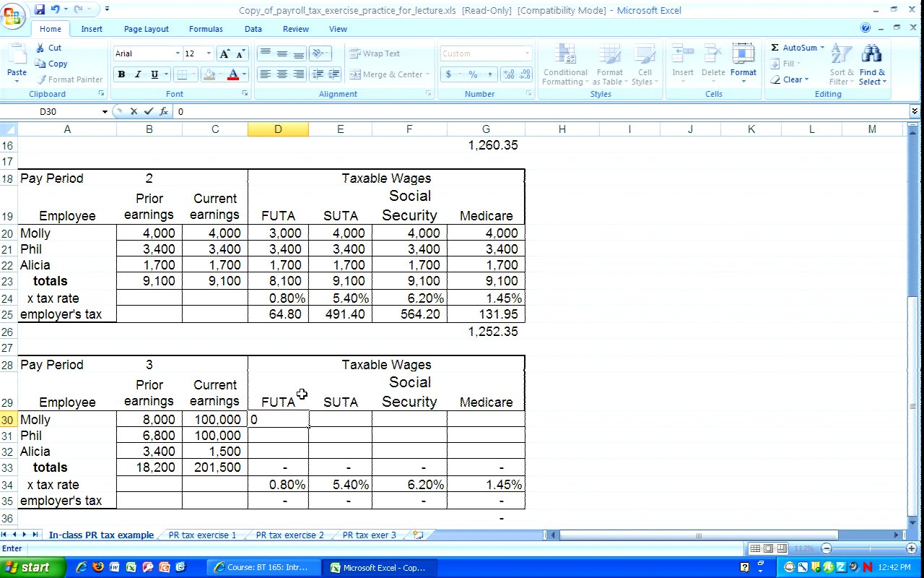
Task: Select Molly's SUTA cell in row 30
Action: (340, 420)
